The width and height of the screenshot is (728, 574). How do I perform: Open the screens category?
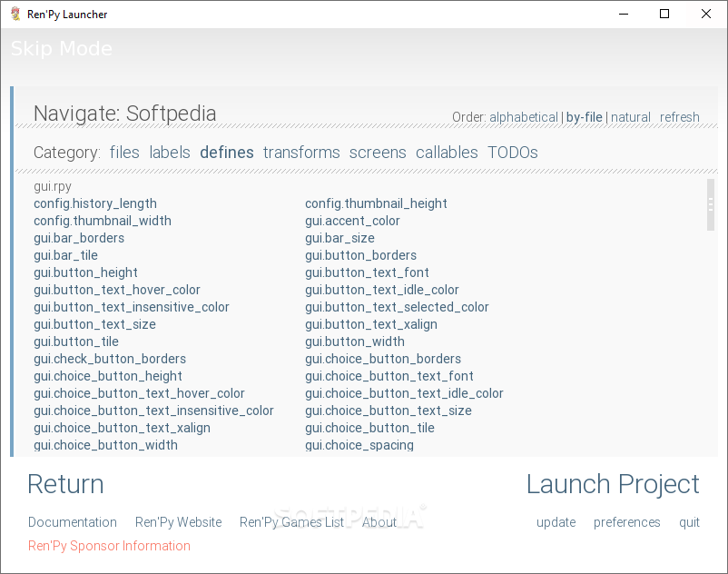378,153
